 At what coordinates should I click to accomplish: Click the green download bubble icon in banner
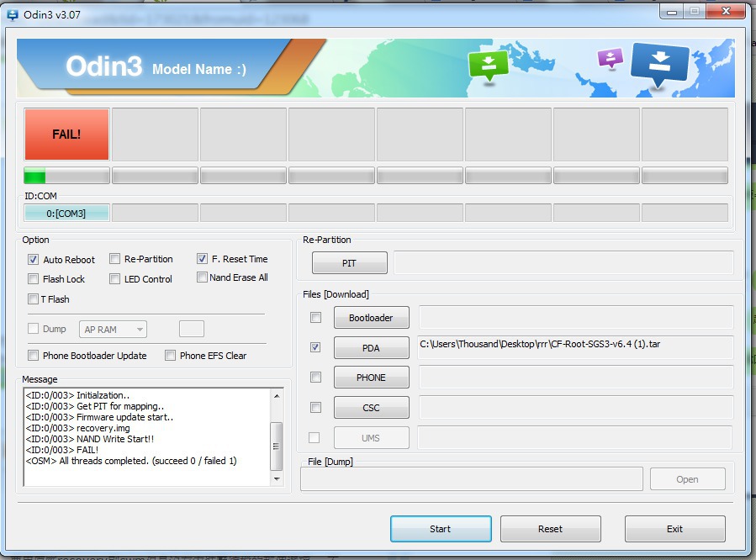[x=489, y=66]
